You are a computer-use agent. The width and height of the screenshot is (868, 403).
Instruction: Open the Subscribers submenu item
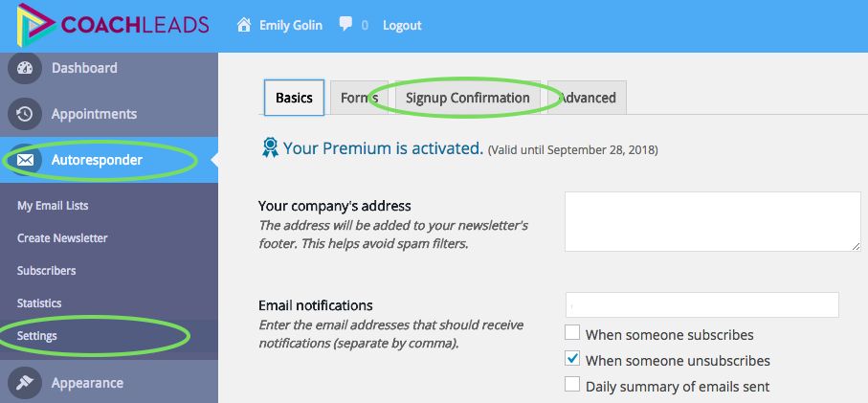[x=46, y=271]
